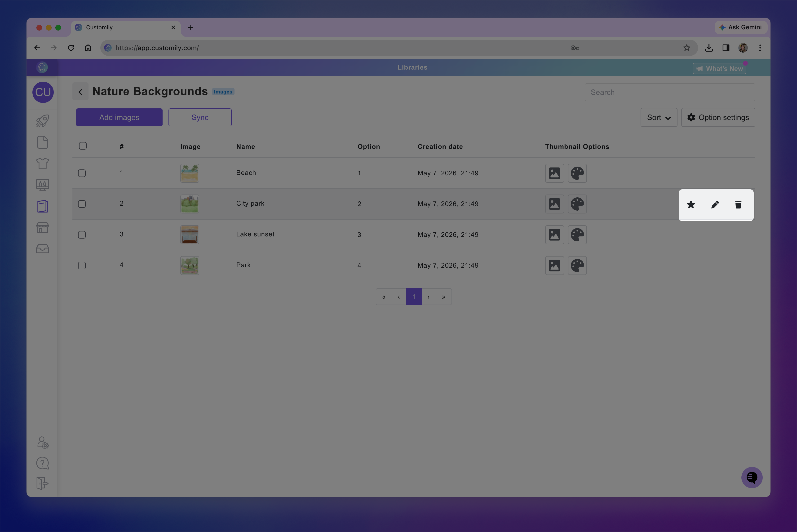Viewport: 797px width, 532px height.
Task: Click the browser home button
Action: 88,48
